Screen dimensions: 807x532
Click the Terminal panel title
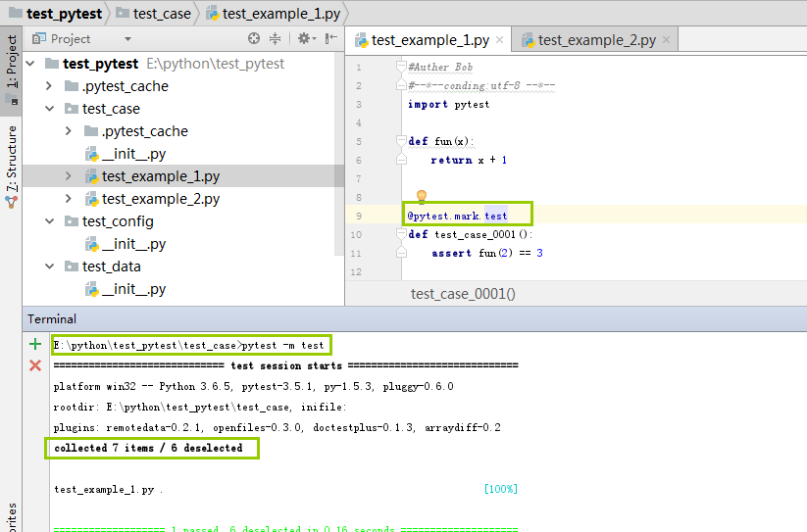(x=52, y=319)
